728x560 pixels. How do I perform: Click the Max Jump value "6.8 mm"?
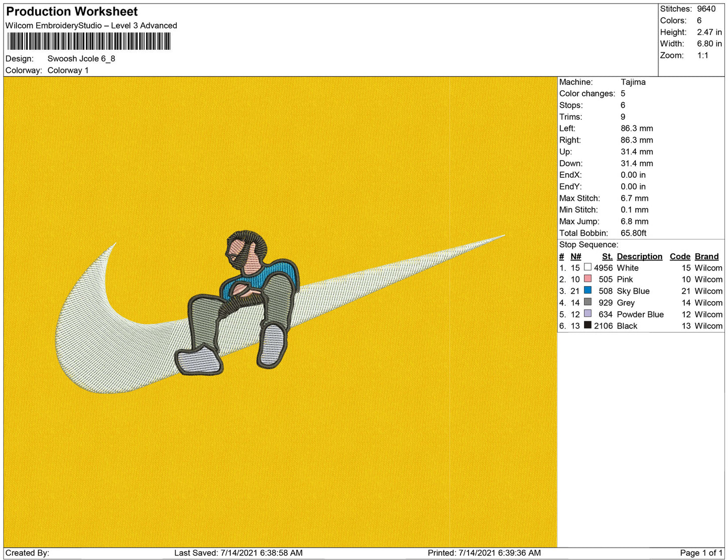click(635, 222)
